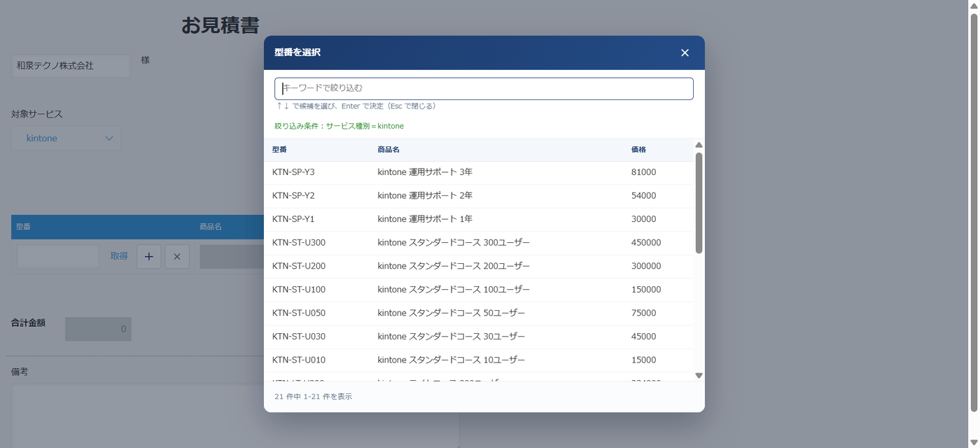
Task: Click price 300000
Action: [646, 266]
